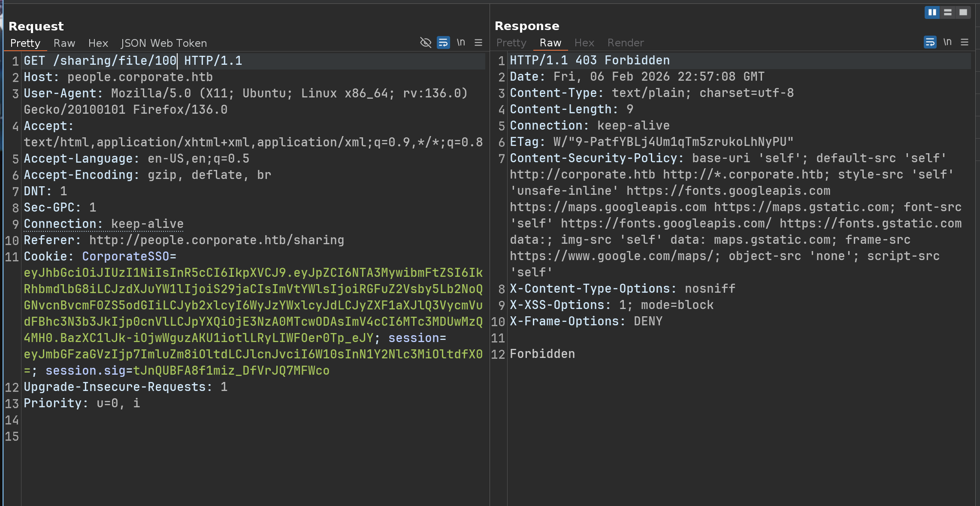
Task: Select side-by-side split layout icon
Action: pyautogui.click(x=932, y=12)
